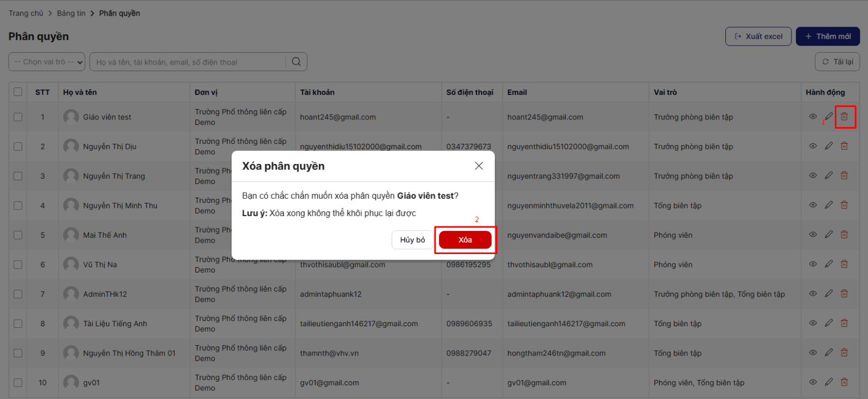
Task: Select checkbox for Nguyễn Thị Minh Thu row
Action: (18, 205)
